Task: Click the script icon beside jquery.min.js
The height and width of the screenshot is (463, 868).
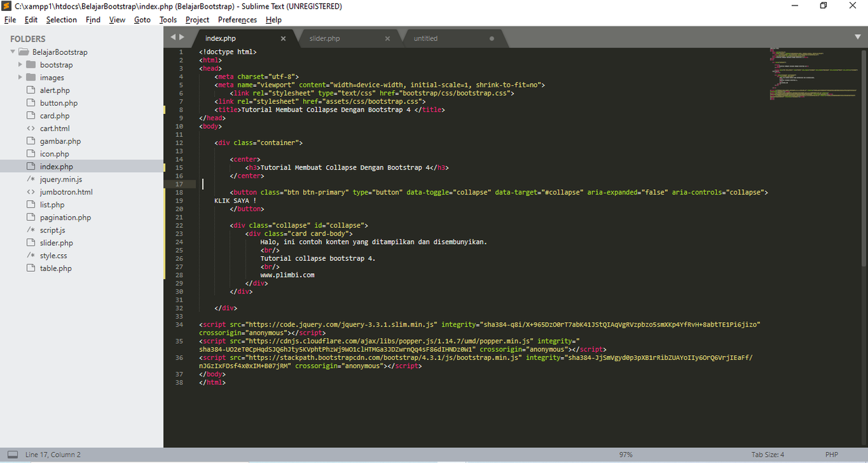Action: click(31, 179)
